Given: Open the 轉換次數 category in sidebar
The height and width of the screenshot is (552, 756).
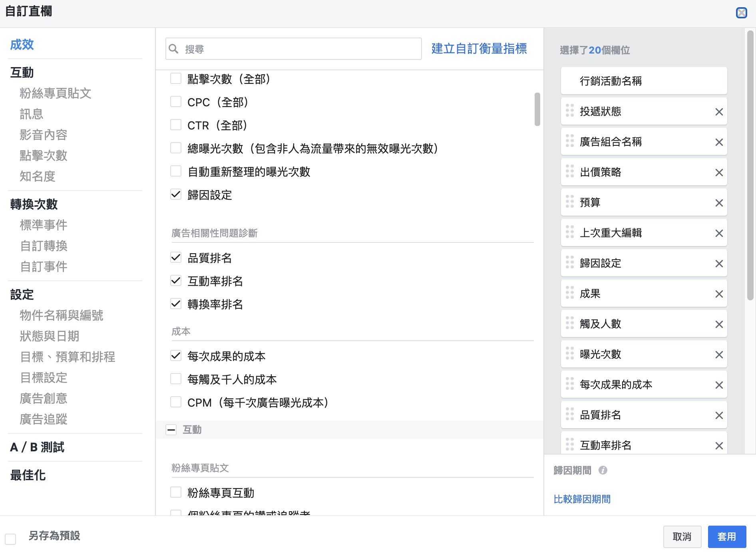Looking at the screenshot, I should pos(34,204).
